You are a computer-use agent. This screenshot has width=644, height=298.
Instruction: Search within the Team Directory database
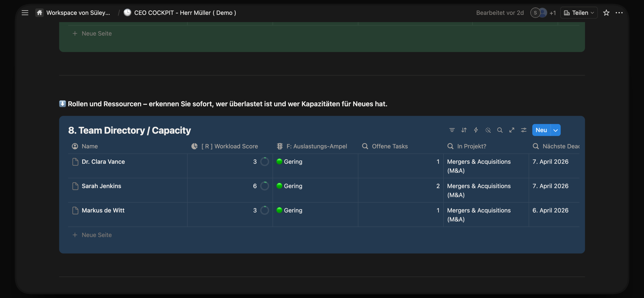pos(500,130)
